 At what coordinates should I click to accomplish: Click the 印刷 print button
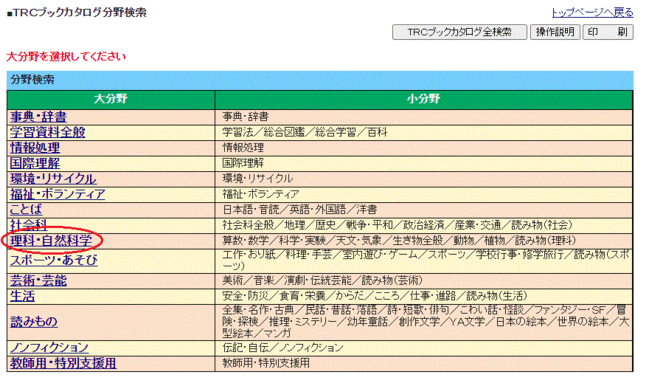coord(608,32)
